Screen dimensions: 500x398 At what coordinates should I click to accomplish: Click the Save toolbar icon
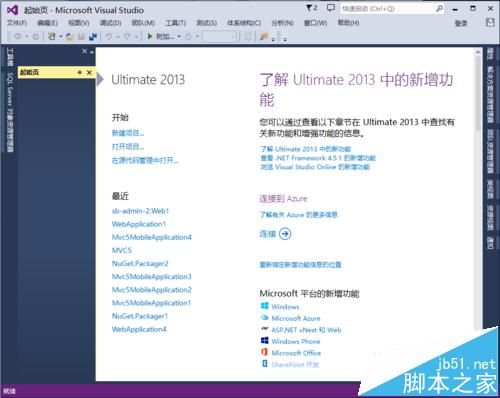point(81,36)
